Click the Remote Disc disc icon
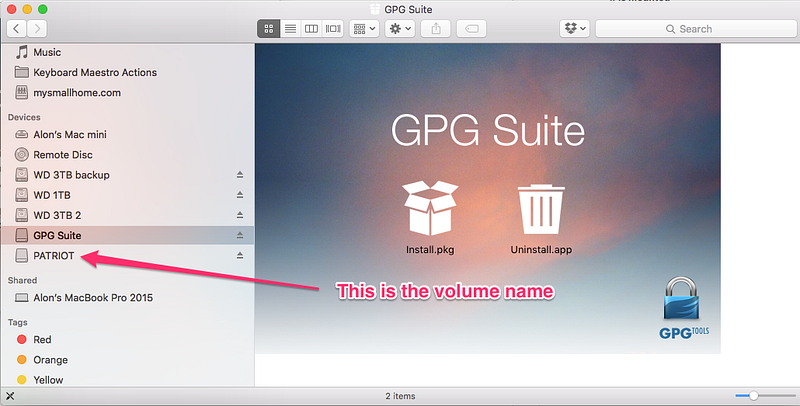 pyautogui.click(x=21, y=155)
